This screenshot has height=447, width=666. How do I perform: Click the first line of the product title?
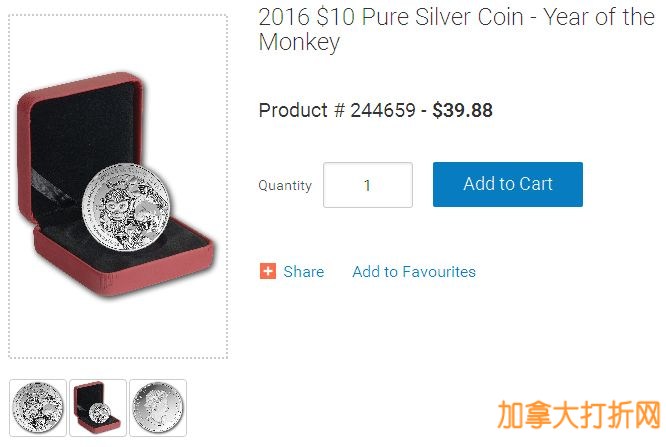click(457, 17)
